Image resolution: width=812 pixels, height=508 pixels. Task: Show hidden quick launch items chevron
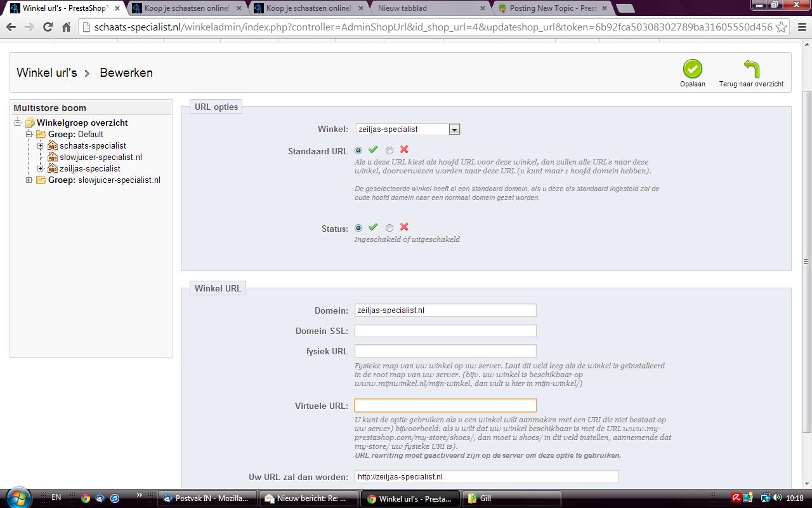click(139, 496)
